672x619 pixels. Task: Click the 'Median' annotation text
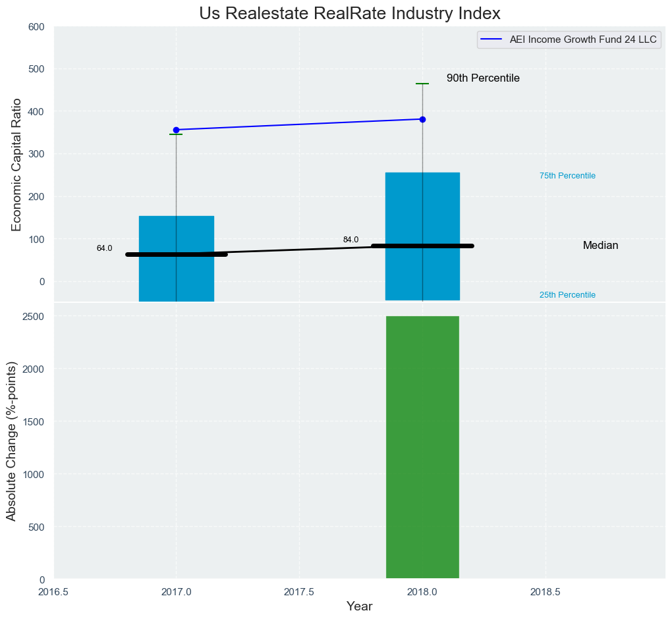tap(600, 246)
